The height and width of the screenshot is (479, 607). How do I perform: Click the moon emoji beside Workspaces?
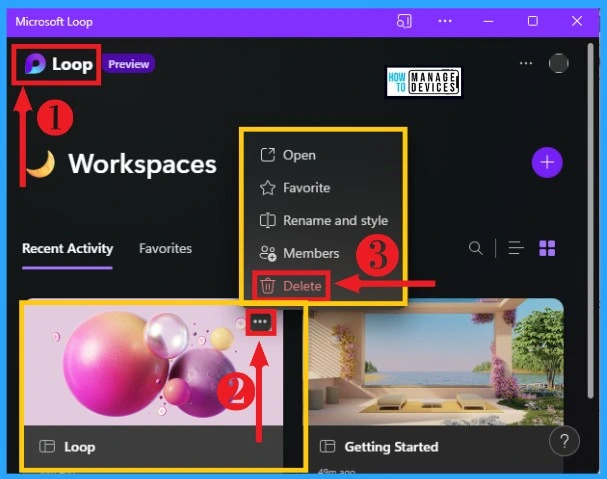[x=41, y=164]
